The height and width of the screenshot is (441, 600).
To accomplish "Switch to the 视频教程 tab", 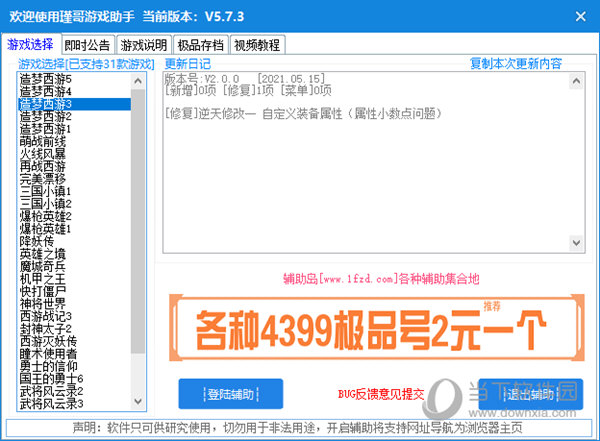I will (x=257, y=45).
